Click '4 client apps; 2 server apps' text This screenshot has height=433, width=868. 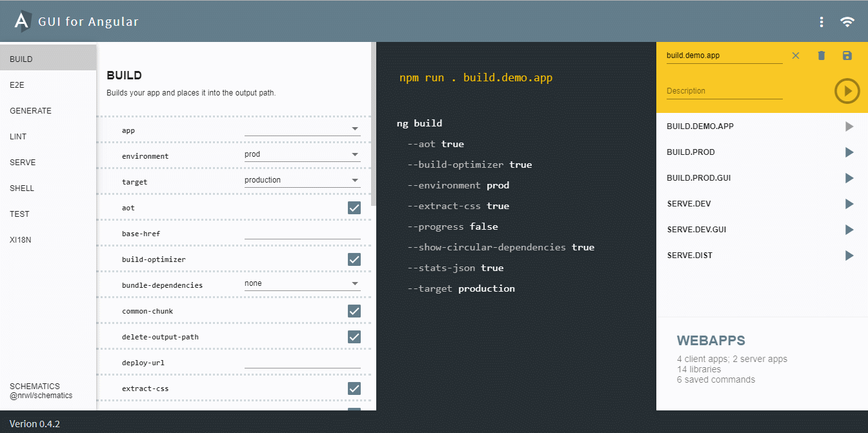732,359
